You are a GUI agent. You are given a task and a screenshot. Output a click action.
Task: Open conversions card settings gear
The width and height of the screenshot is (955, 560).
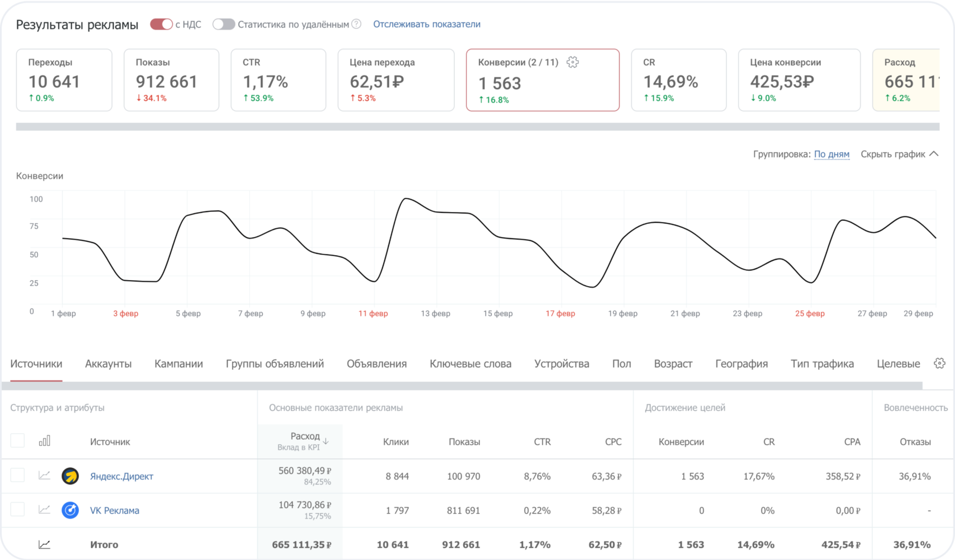[573, 62]
